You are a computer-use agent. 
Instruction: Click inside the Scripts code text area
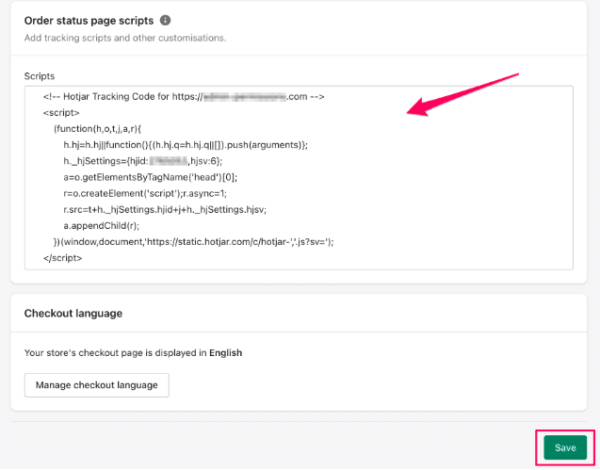[x=298, y=178]
